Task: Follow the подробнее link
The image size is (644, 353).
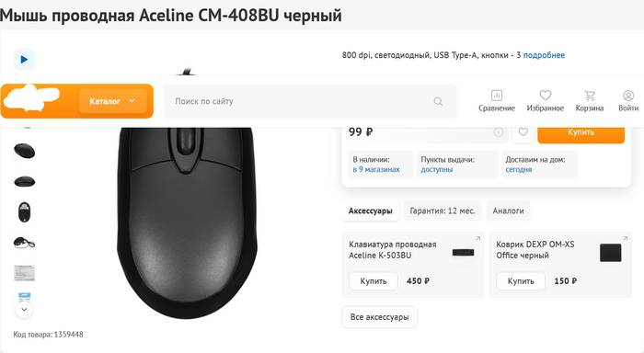Action: (544, 55)
